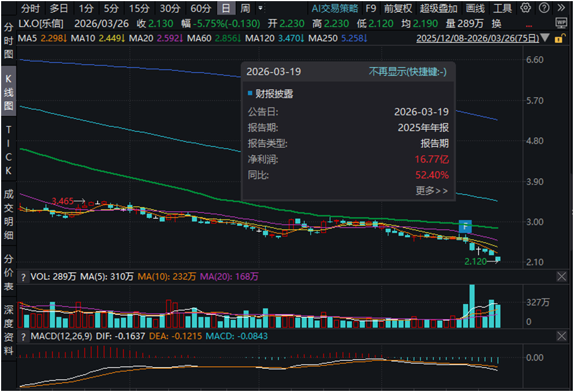This screenshot has height=392, width=574.
Task: Click the help question mark in top toolbar
Action: pyautogui.click(x=543, y=8)
